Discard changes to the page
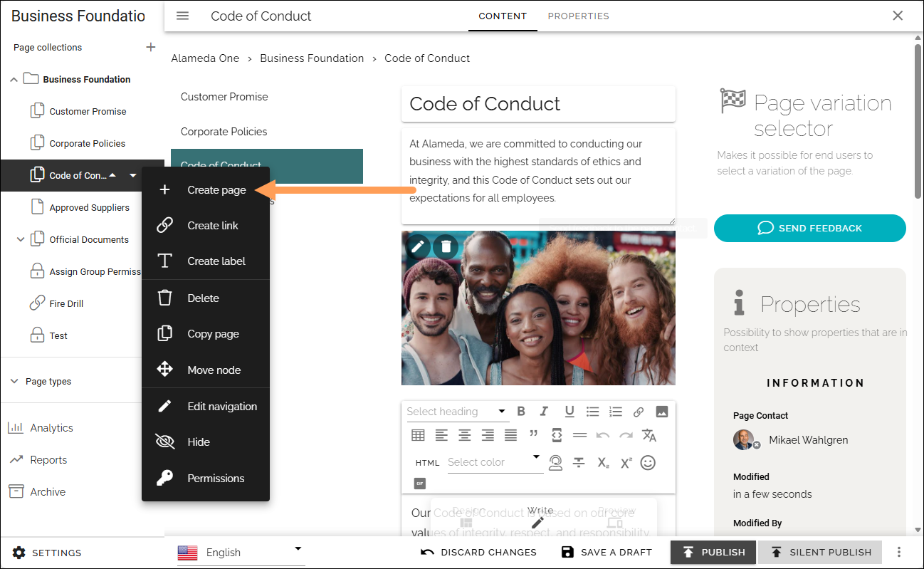 tap(478, 552)
